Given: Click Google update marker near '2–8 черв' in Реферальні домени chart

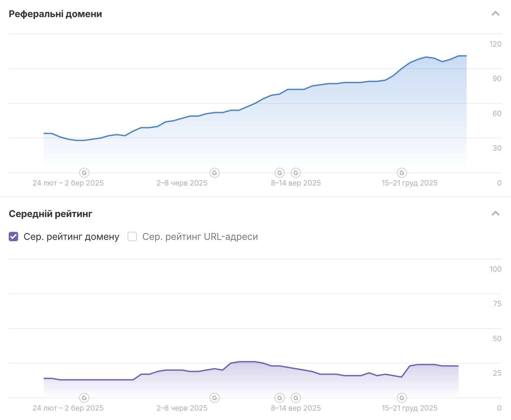Looking at the screenshot, I should (x=215, y=173).
